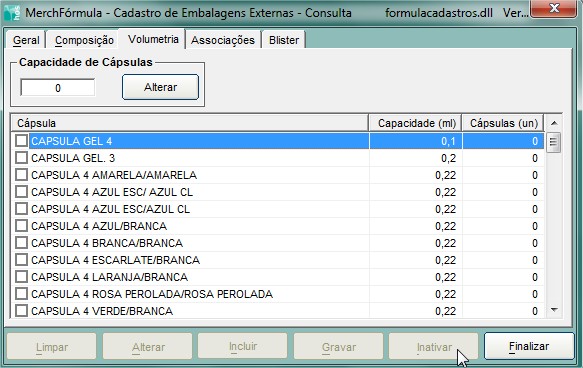Viewport: 583px width, 368px height.
Task: Check the CAPSULA GEL. 3 checkbox
Action: (x=21, y=158)
